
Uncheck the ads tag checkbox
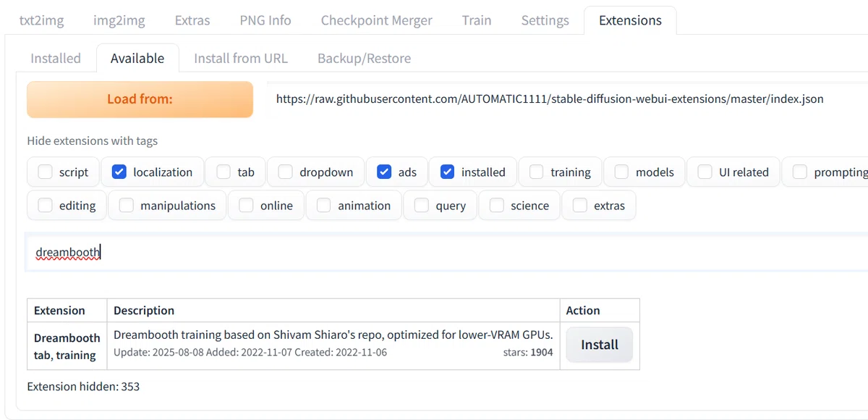384,172
